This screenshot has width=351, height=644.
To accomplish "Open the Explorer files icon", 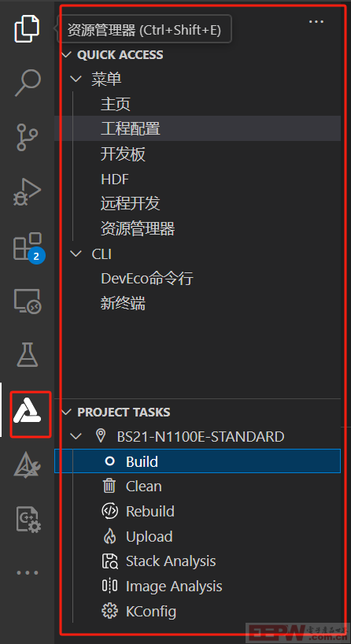I will pos(27,28).
